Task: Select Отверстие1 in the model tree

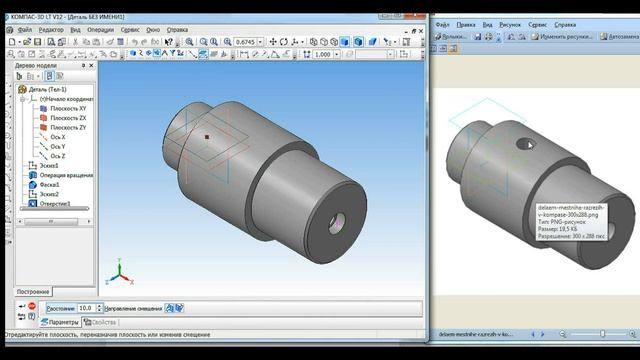Action: click(55, 203)
